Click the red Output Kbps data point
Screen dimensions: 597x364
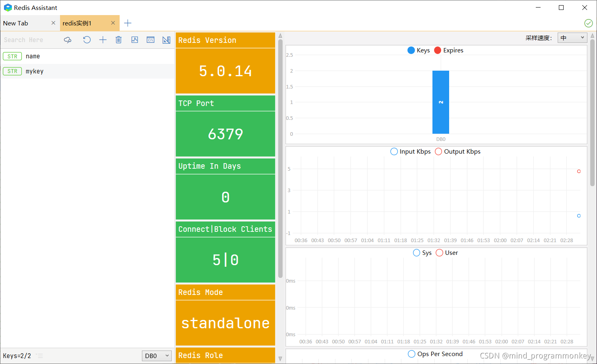point(579,171)
